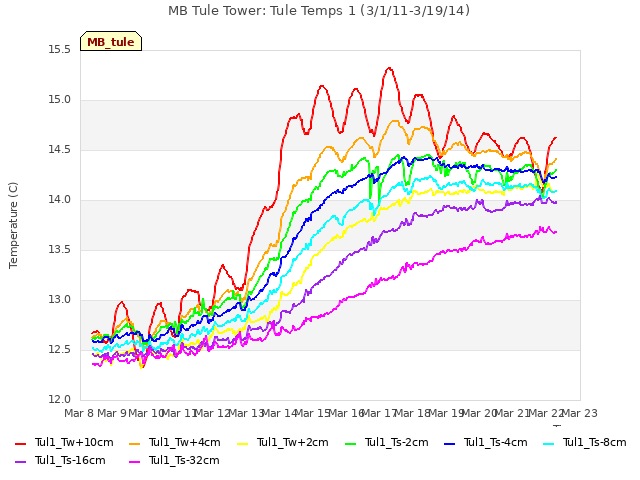The width and height of the screenshot is (640, 480).
Task: Click the 12.0 y-axis tick label
Action: click(60, 400)
